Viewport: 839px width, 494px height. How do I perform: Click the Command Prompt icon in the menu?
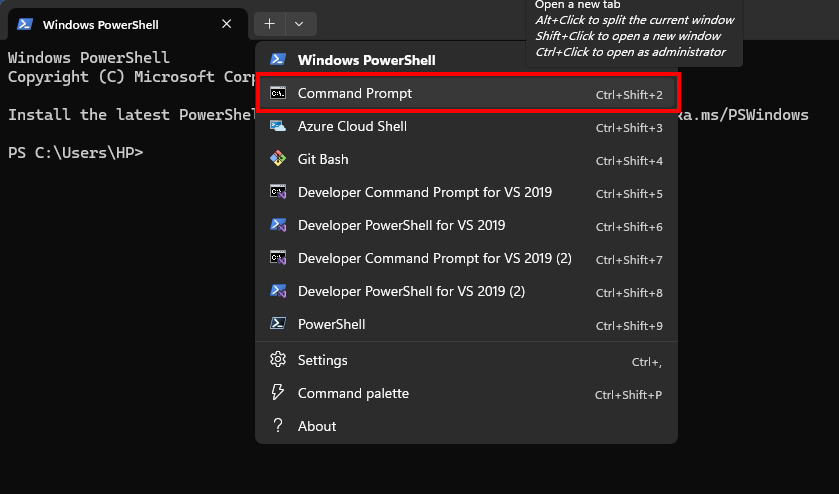278,93
